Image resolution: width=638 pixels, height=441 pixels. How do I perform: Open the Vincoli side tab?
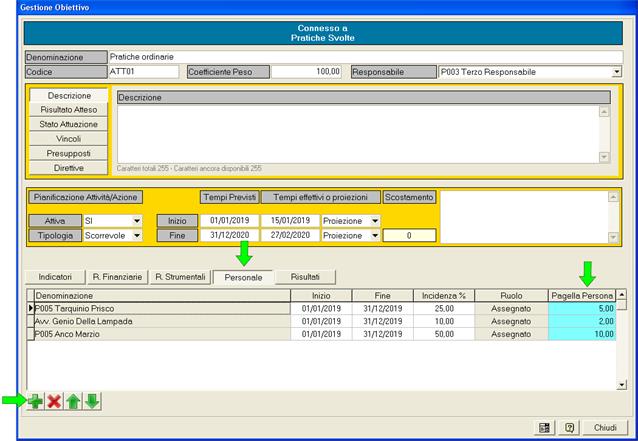pos(68,139)
